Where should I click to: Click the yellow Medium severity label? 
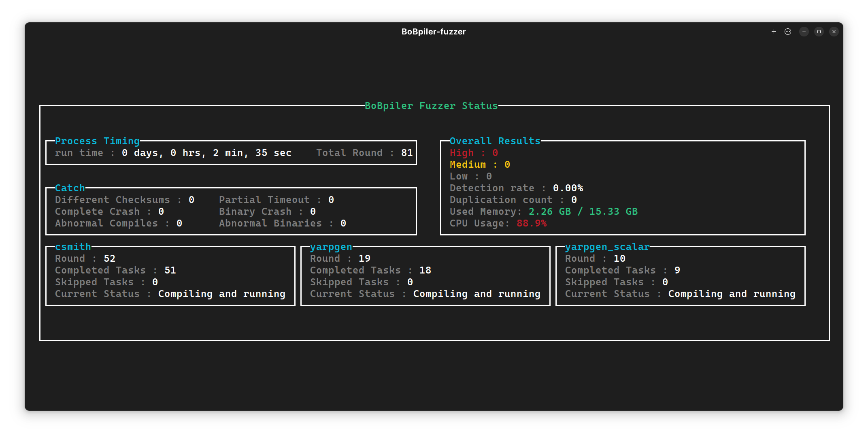pyautogui.click(x=468, y=165)
